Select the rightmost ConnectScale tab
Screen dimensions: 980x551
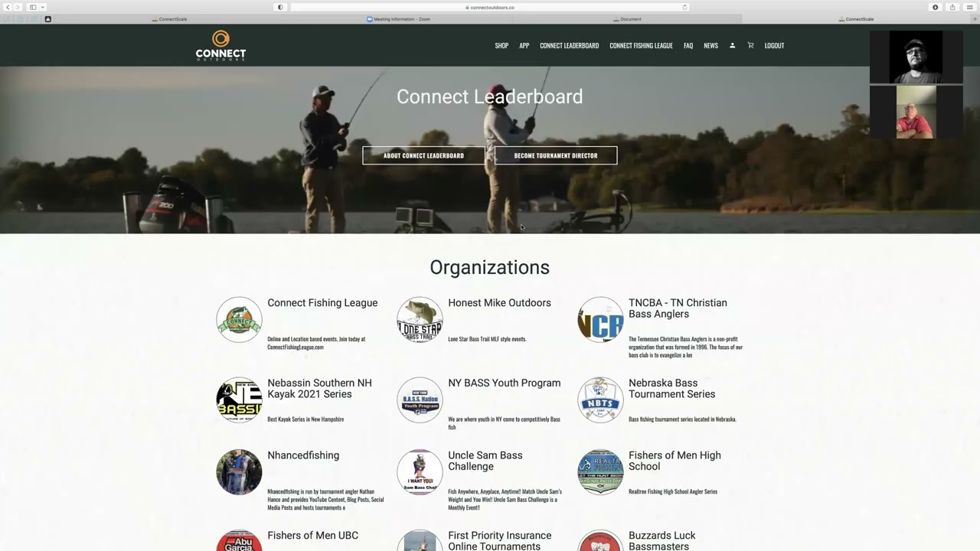point(855,19)
